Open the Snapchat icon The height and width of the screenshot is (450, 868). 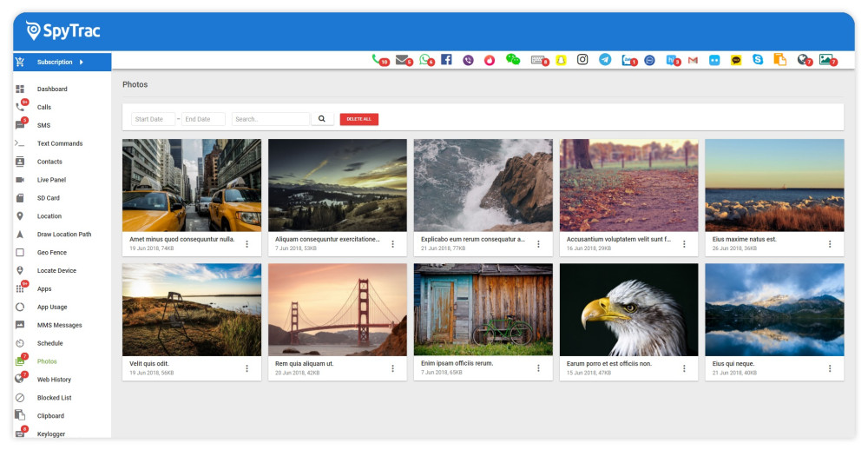click(561, 60)
